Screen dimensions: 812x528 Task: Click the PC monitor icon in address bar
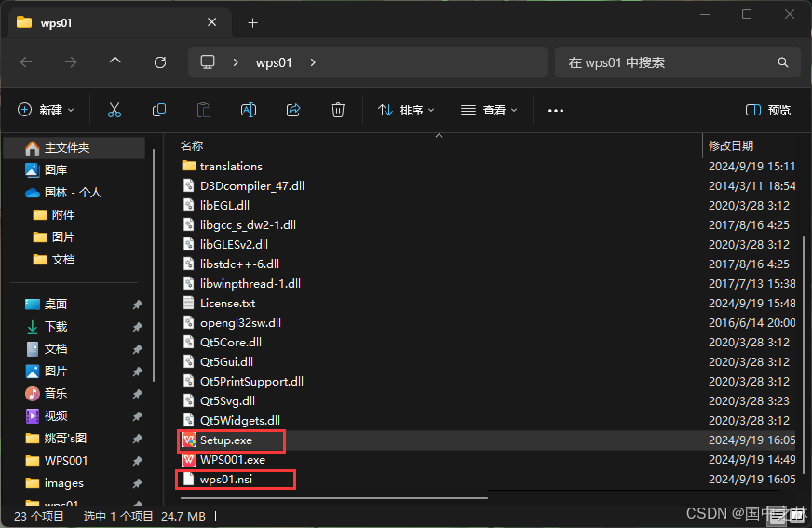(208, 62)
